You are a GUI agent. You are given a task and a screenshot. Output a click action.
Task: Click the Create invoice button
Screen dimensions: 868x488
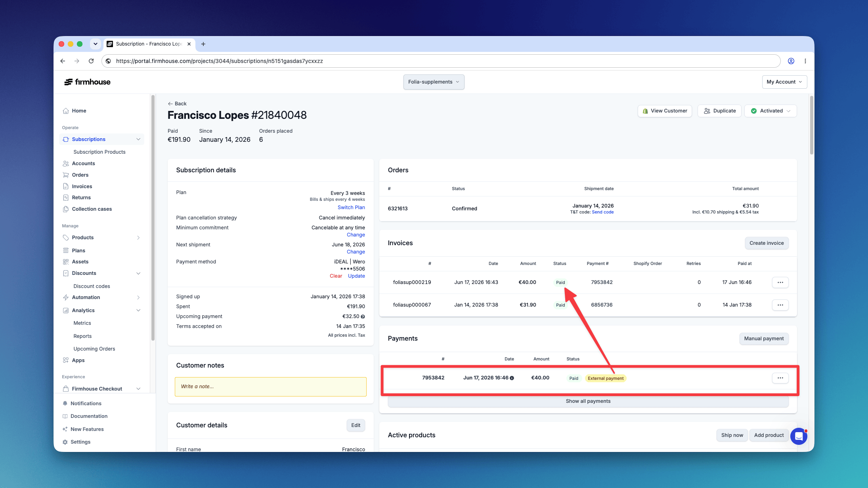click(x=767, y=243)
